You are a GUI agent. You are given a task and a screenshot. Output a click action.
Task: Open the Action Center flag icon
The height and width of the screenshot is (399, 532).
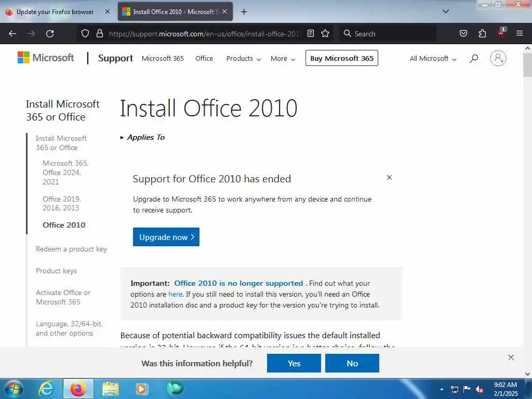[x=467, y=389]
